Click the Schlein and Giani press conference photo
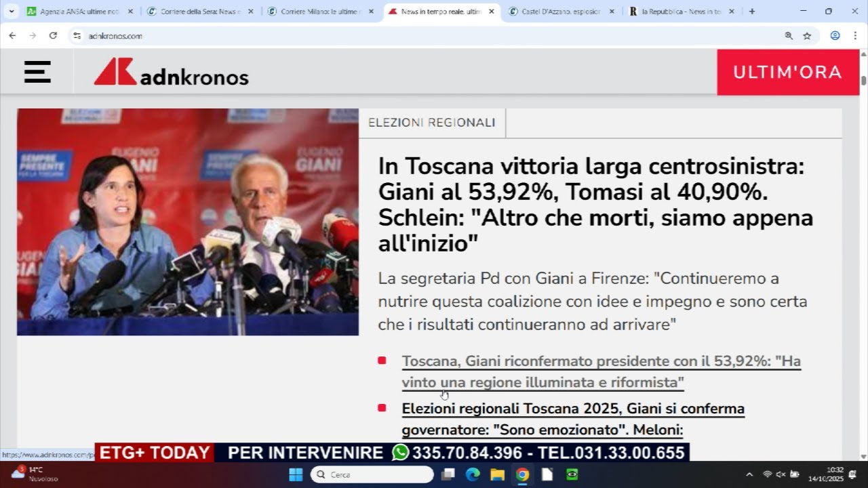Screen dimensions: 868x488 coord(188,222)
